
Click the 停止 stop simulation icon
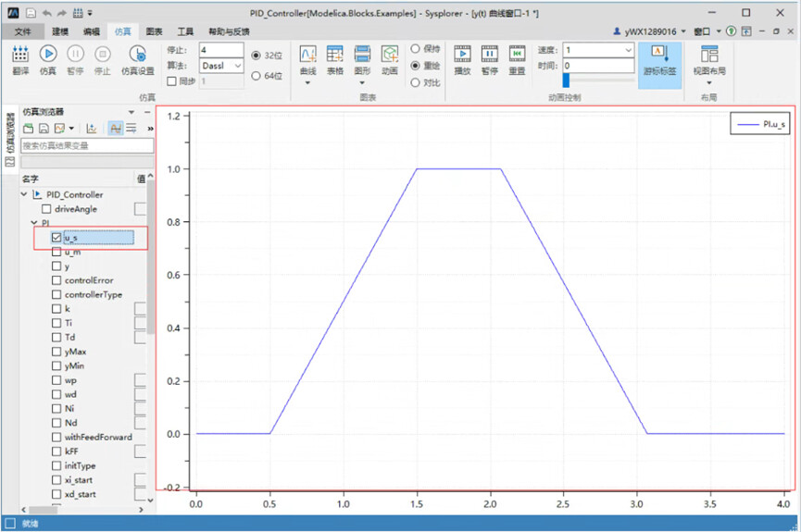pos(103,54)
